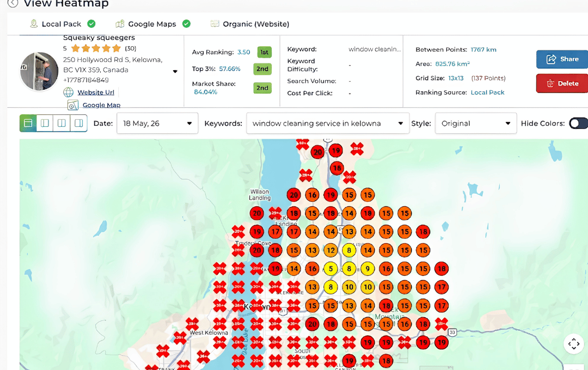The width and height of the screenshot is (588, 370).
Task: Click the 84.04% market share value
Action: [205, 92]
